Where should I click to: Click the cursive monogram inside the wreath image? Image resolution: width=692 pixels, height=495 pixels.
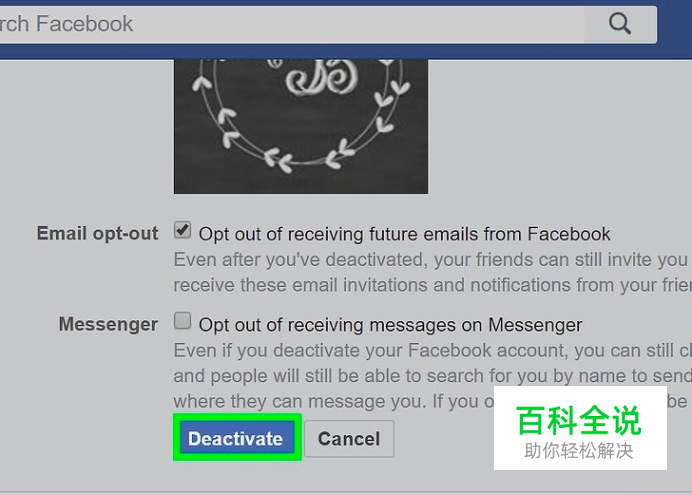pyautogui.click(x=321, y=77)
